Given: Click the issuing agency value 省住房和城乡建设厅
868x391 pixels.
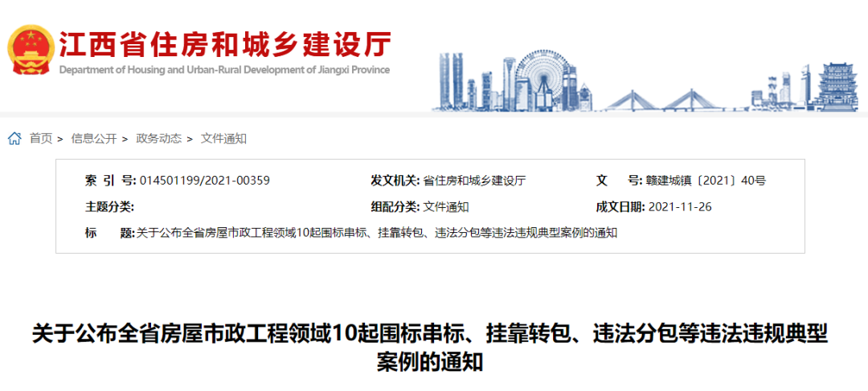Looking at the screenshot, I should (473, 181).
